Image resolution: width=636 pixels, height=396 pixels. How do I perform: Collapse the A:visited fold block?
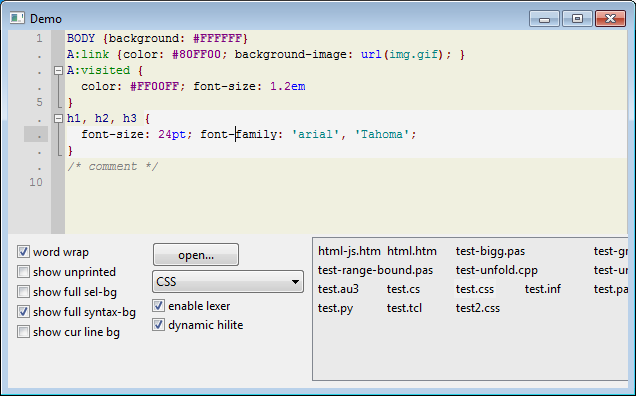pyautogui.click(x=58, y=71)
